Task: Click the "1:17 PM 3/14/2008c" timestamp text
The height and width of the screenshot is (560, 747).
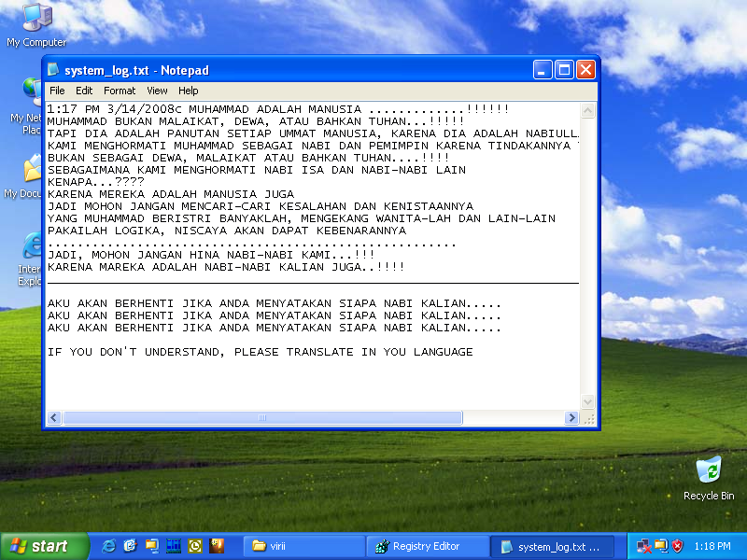Action: click(x=114, y=109)
